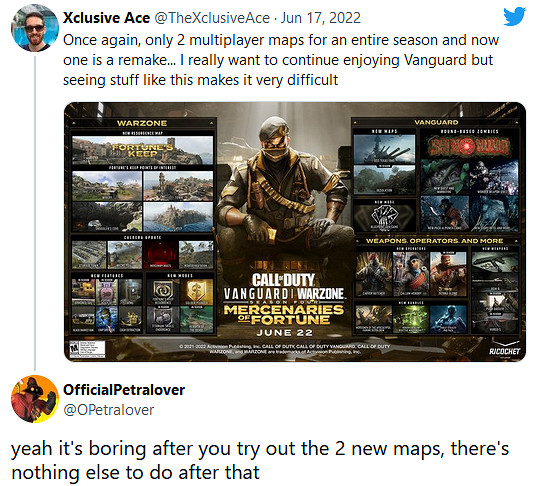537x486 pixels.
Task: Open the OfficialPetralover display name
Action: [x=124, y=390]
